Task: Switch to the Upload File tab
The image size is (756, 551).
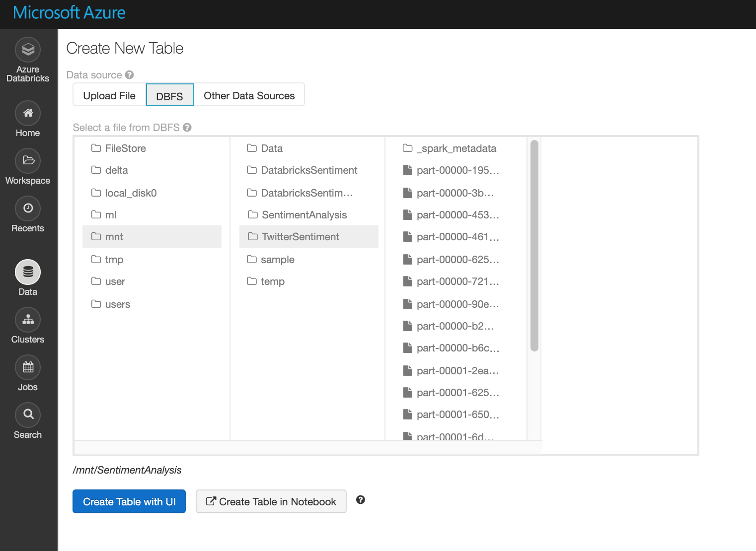Action: pos(109,96)
